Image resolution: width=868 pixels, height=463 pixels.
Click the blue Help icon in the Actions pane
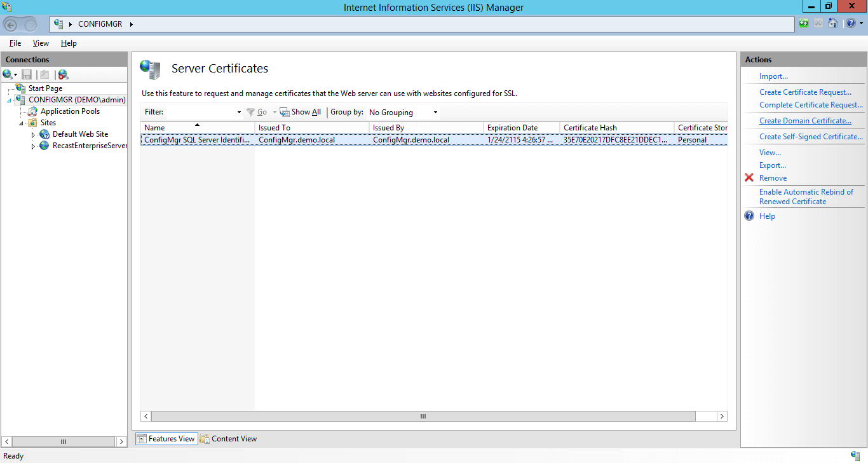click(749, 216)
